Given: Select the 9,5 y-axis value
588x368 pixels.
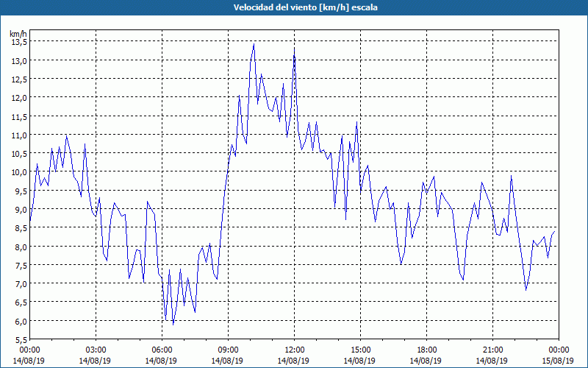Looking at the screenshot, I should [21, 191].
